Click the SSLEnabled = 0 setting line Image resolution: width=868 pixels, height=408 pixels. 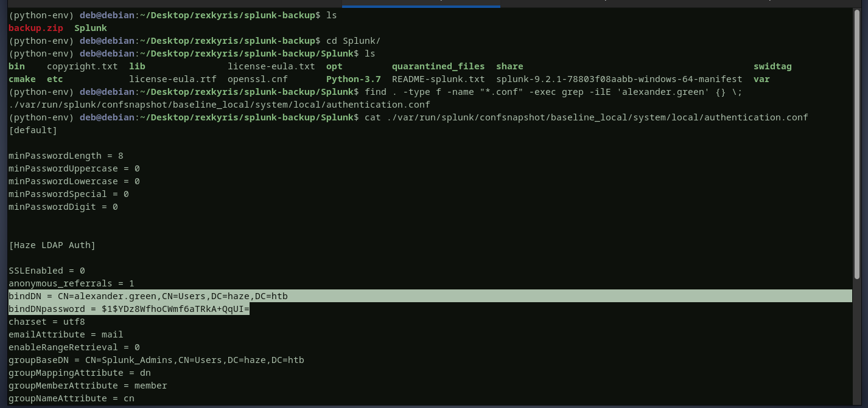[46, 271]
